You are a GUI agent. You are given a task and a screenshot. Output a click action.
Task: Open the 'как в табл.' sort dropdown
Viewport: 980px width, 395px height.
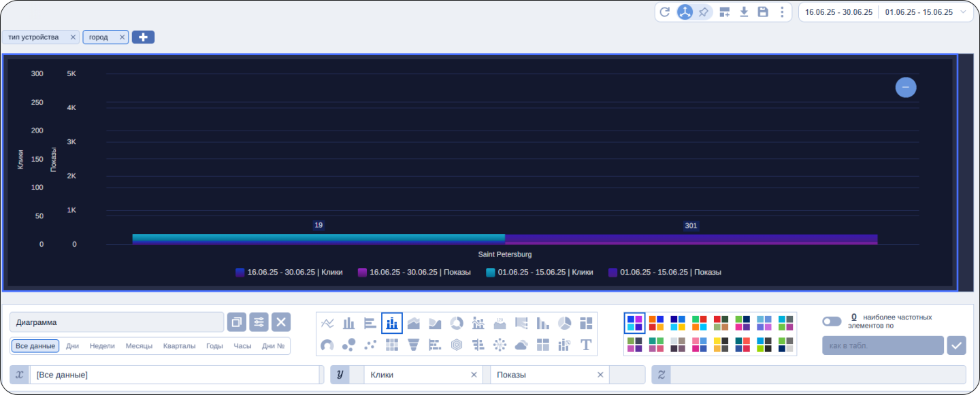point(883,345)
